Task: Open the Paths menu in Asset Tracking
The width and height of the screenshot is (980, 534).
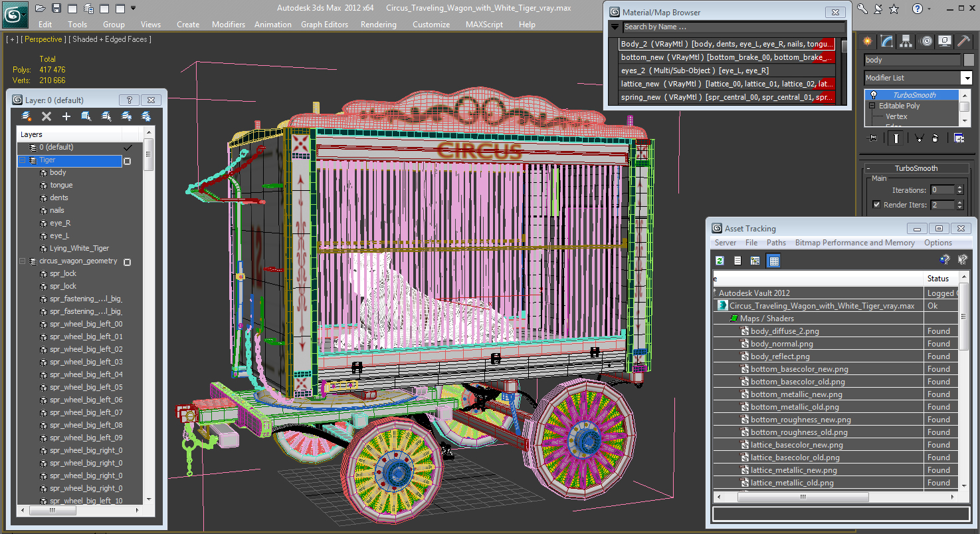Action: pos(776,243)
